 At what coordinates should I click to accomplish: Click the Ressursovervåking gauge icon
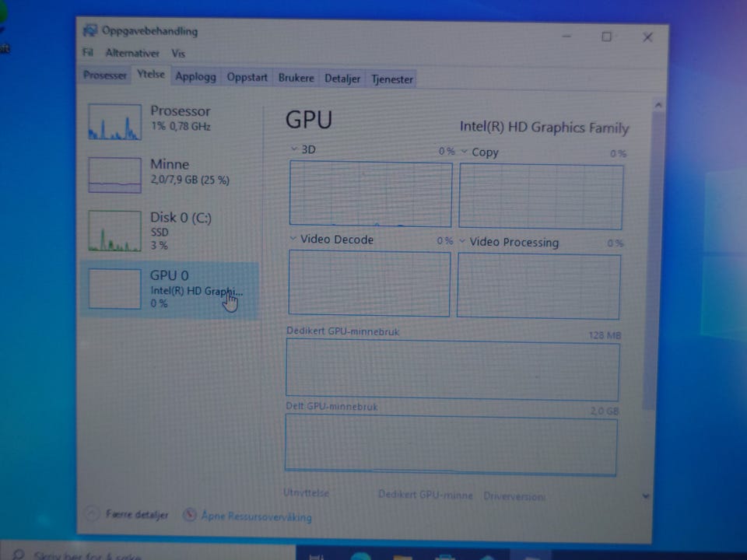click(x=190, y=514)
